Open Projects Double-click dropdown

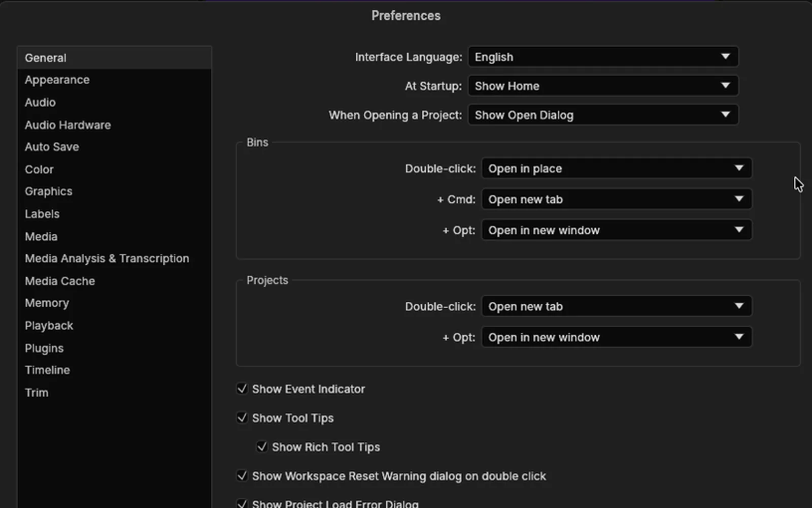[x=617, y=306]
